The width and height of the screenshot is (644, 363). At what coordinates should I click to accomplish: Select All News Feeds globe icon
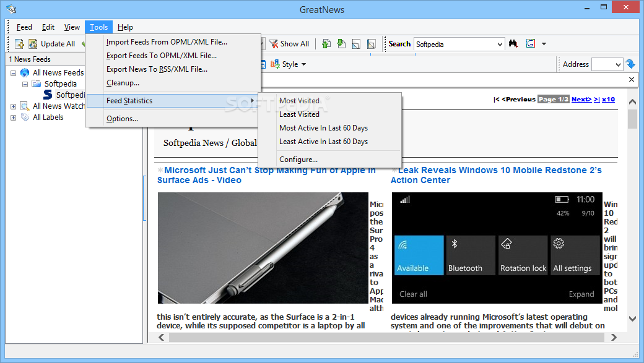point(25,72)
